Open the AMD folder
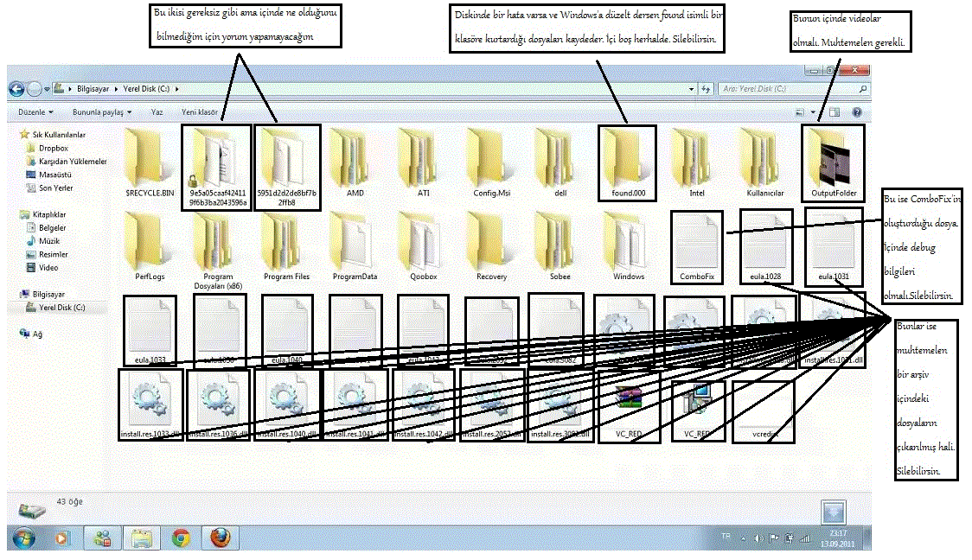Screen dimensions: 972x560 pyautogui.click(x=354, y=161)
